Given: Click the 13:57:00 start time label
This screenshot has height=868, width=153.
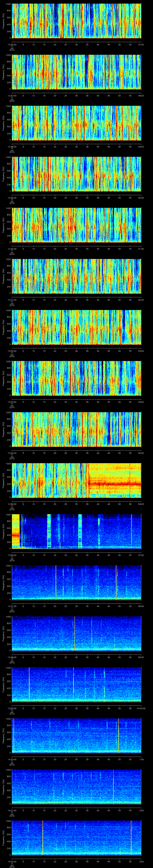Looking at the screenshot, I should pyautogui.click(x=12, y=606).
